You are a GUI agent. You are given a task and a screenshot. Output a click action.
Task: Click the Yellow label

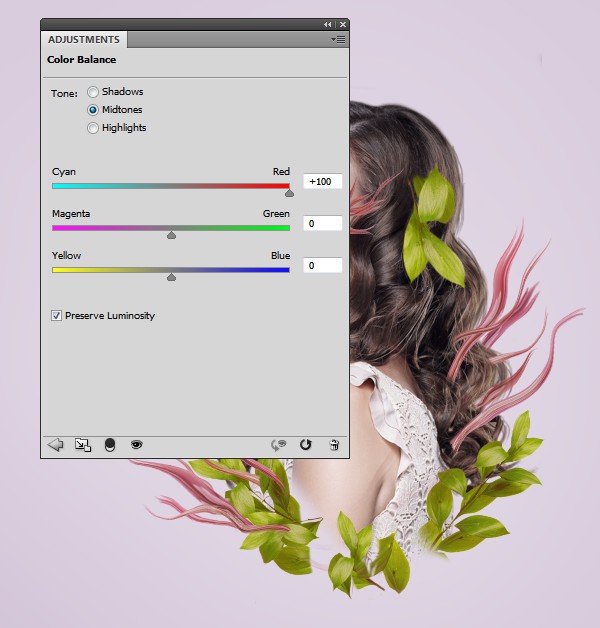[x=66, y=256]
